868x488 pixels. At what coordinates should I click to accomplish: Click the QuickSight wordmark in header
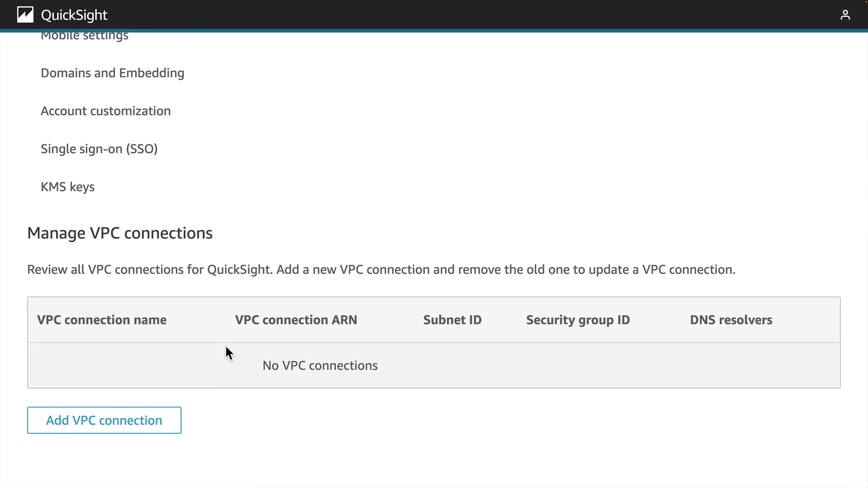click(x=74, y=15)
